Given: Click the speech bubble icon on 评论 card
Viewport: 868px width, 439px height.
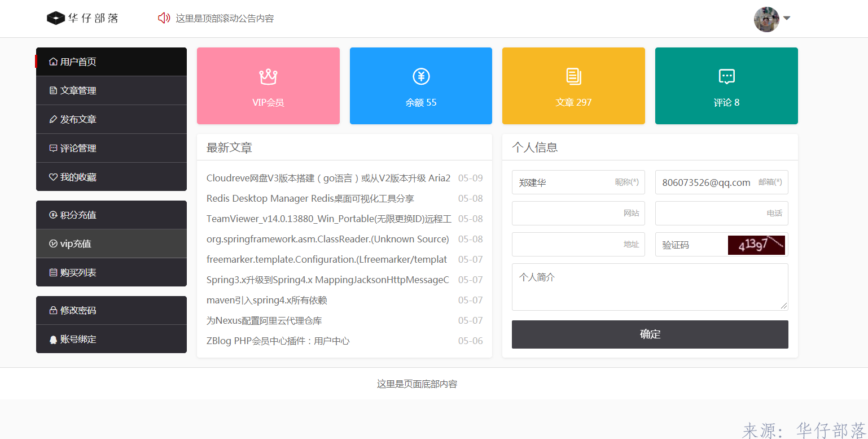Looking at the screenshot, I should (726, 76).
